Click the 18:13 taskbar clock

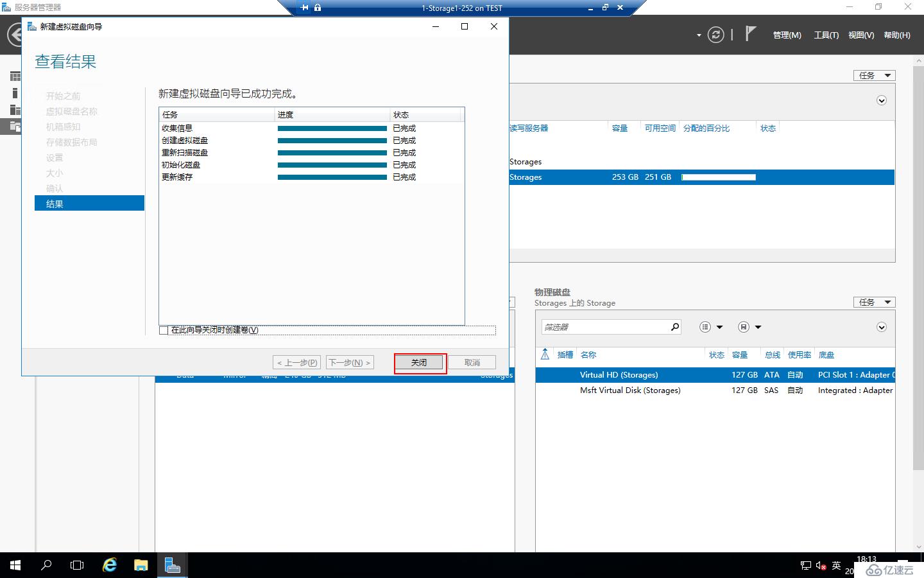coord(866,559)
